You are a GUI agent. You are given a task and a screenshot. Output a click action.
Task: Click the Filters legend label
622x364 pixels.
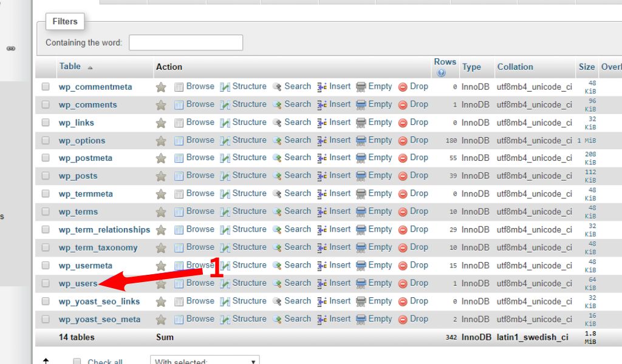coord(65,21)
